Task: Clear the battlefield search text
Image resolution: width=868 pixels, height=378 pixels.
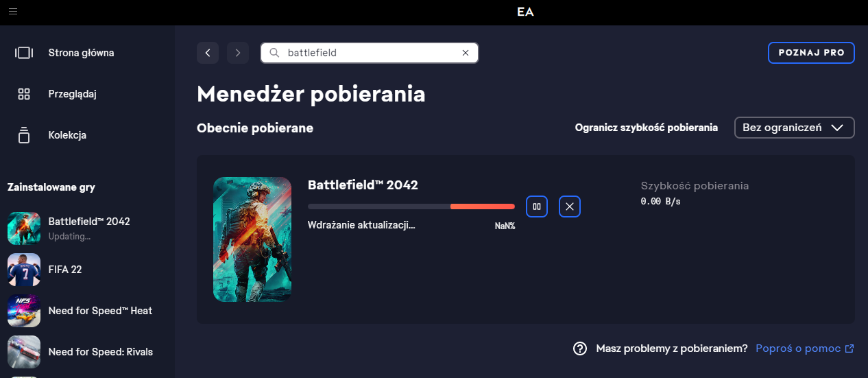Action: click(466, 53)
